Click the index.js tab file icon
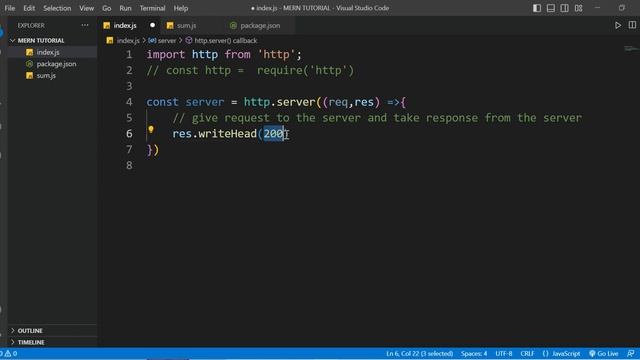This screenshot has width=640, height=360. [x=107, y=25]
